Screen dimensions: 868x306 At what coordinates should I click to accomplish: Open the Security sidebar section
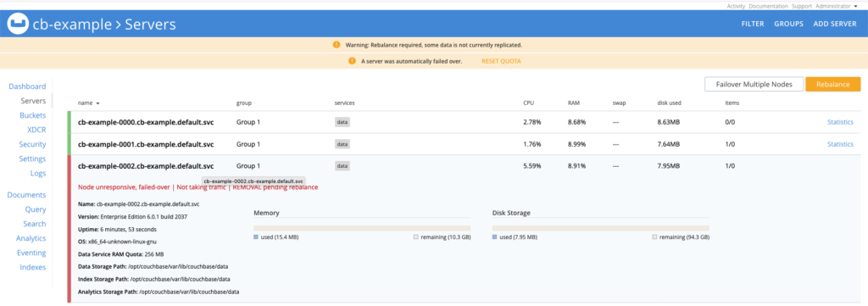(32, 144)
